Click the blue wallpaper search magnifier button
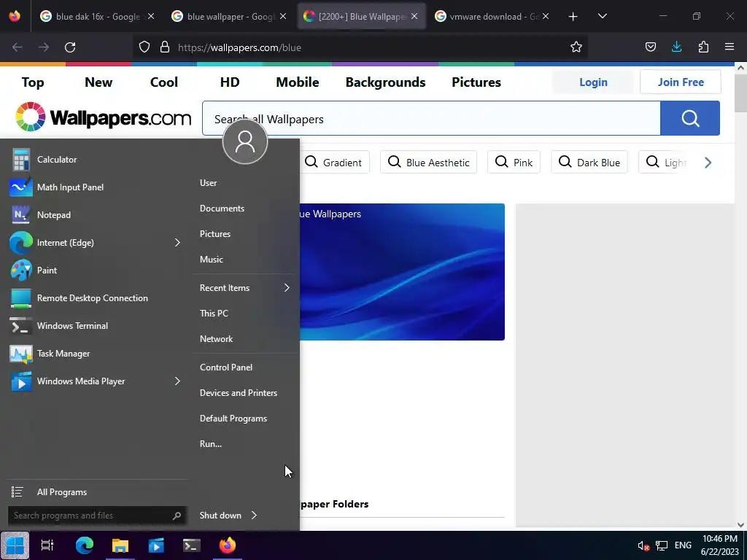Image resolution: width=747 pixels, height=560 pixels. click(x=690, y=118)
